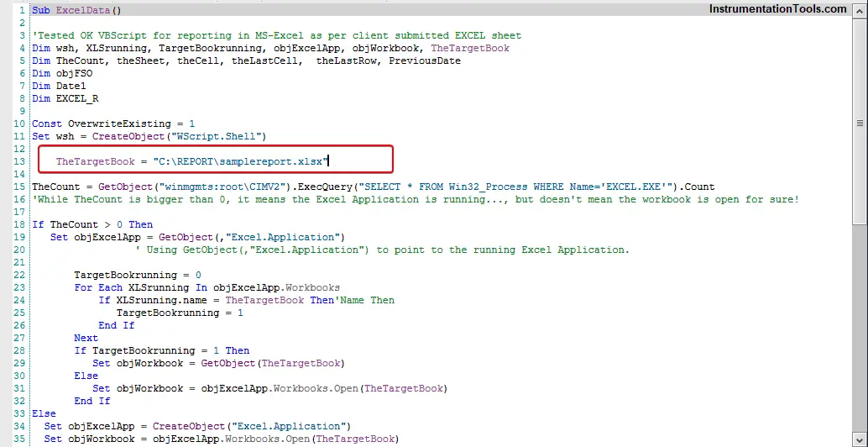Click 'CreateObject("Excel.Application")' on line 34
This screenshot has height=447, width=868.
click(252, 427)
